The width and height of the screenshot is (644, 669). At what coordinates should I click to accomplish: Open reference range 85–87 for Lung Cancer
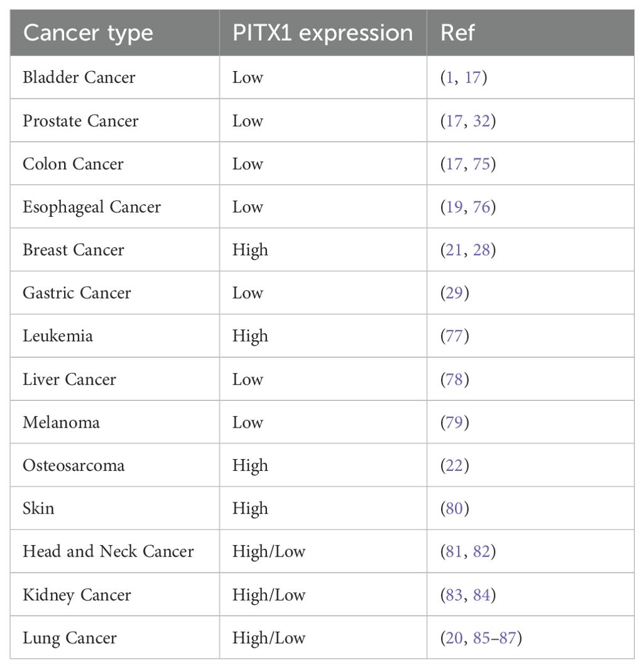pos(494,638)
